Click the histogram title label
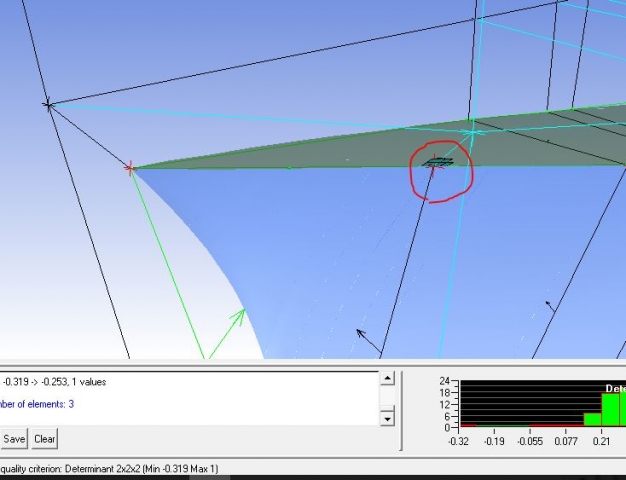 tap(615, 388)
